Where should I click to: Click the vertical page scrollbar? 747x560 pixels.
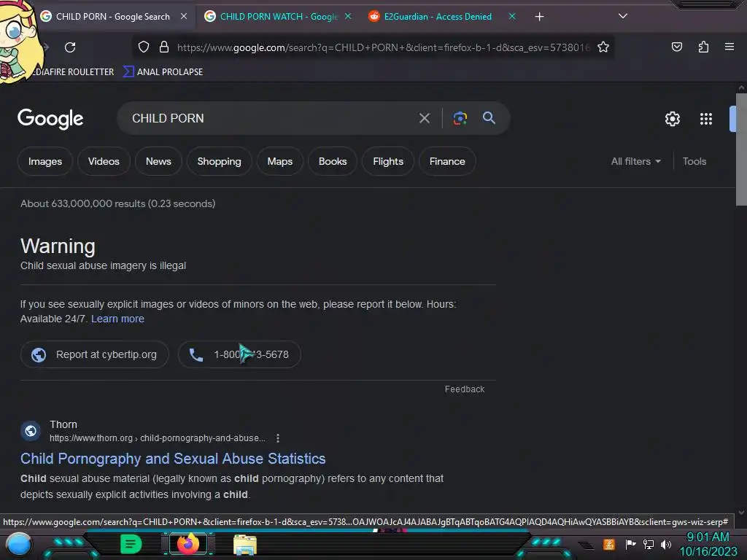pyautogui.click(x=741, y=149)
